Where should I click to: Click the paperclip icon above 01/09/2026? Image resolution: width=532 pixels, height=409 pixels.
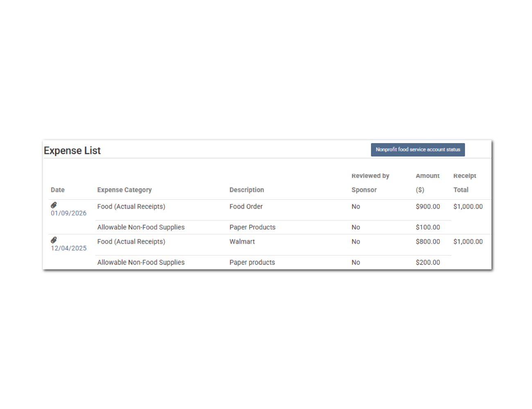tap(54, 205)
